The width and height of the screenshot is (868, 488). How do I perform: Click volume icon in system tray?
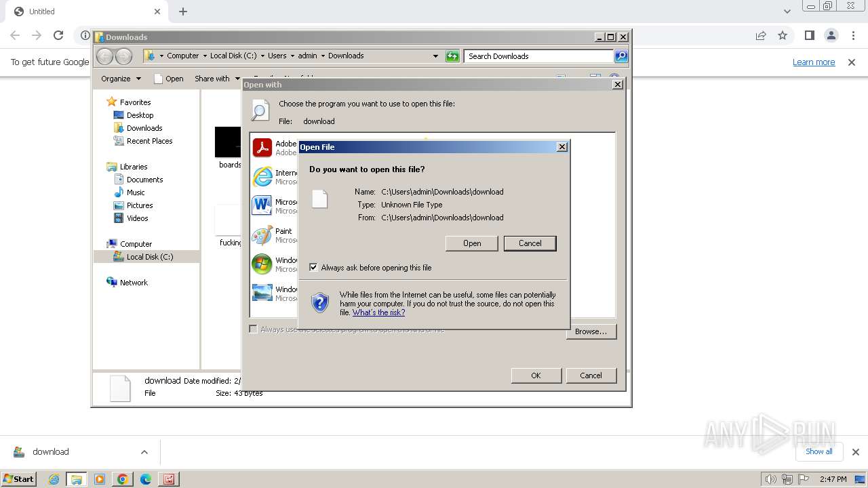coord(771,479)
